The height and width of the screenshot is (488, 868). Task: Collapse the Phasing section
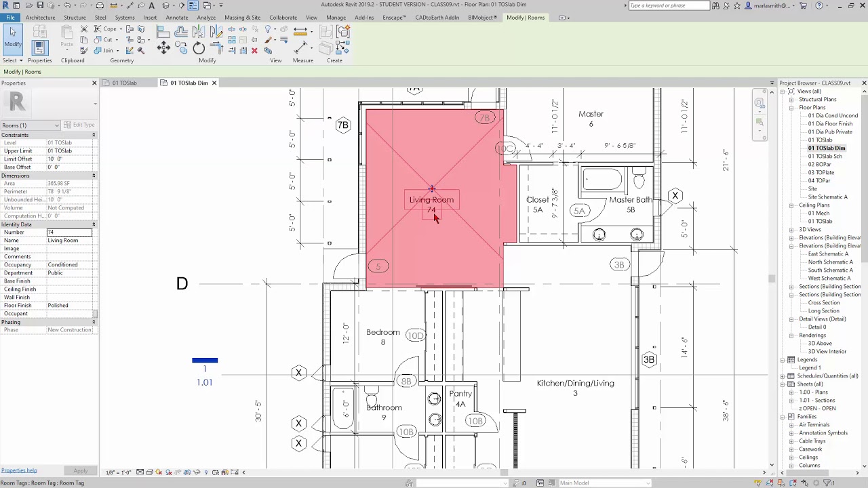point(94,322)
